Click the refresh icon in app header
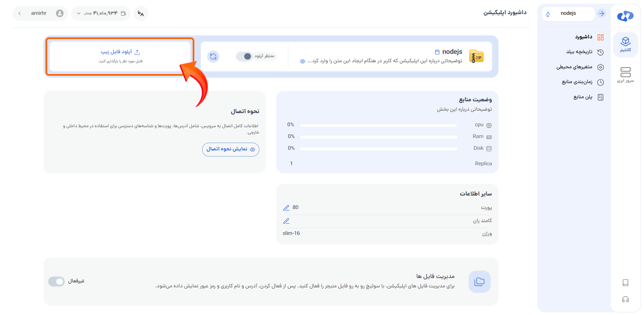 tap(213, 57)
